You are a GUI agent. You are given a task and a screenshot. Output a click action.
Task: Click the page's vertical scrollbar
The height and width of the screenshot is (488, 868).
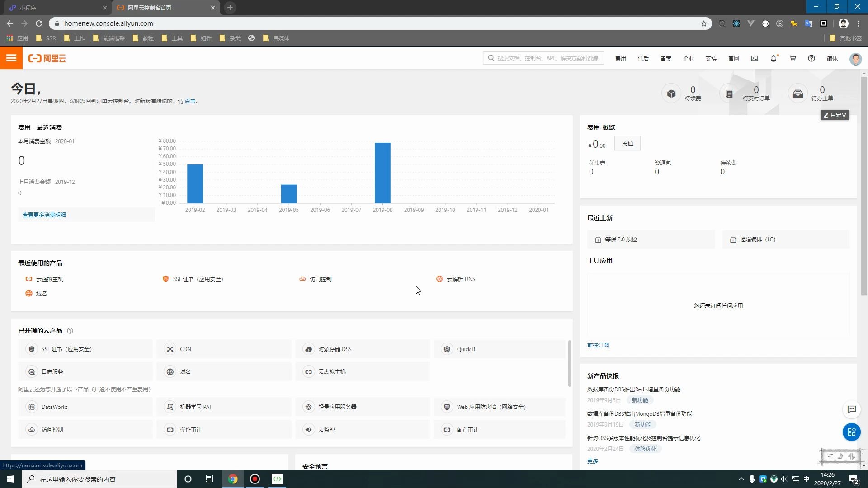tap(864, 185)
